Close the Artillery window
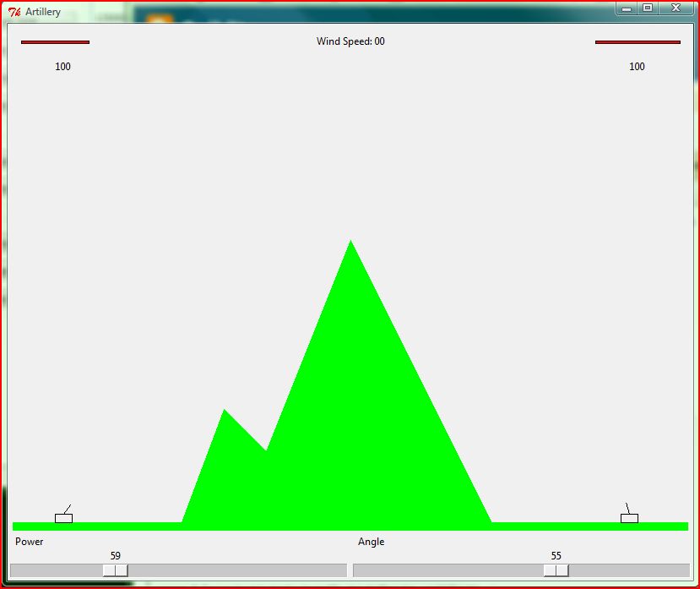Screen dimensions: 700x589 click(676, 8)
